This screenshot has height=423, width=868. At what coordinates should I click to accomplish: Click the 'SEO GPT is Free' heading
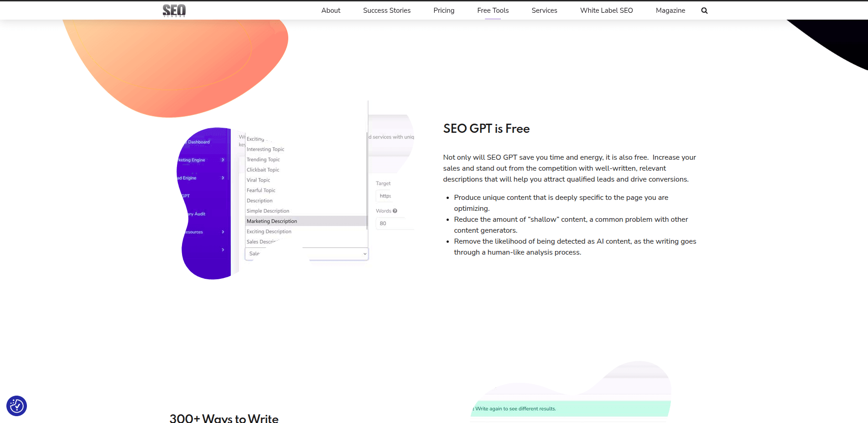(486, 129)
